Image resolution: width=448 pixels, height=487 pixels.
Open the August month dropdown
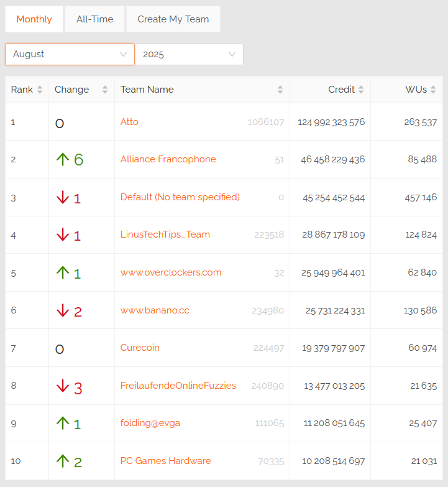(70, 54)
